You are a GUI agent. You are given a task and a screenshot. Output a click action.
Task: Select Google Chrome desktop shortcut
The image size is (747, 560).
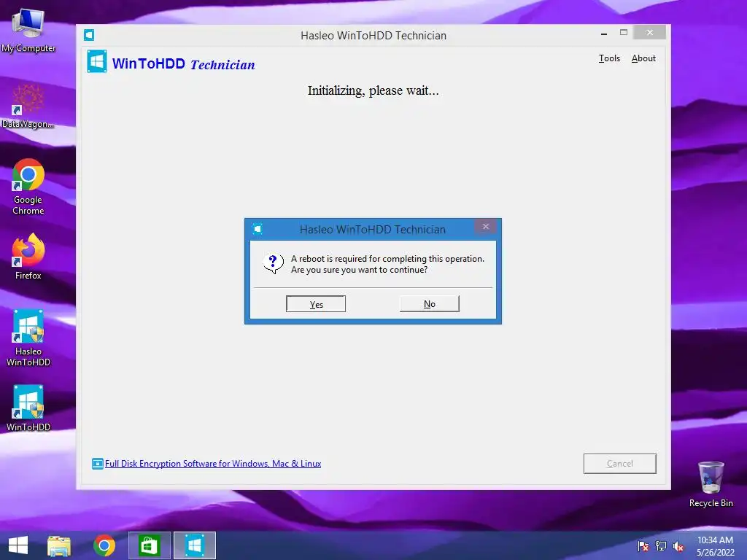pos(28,187)
